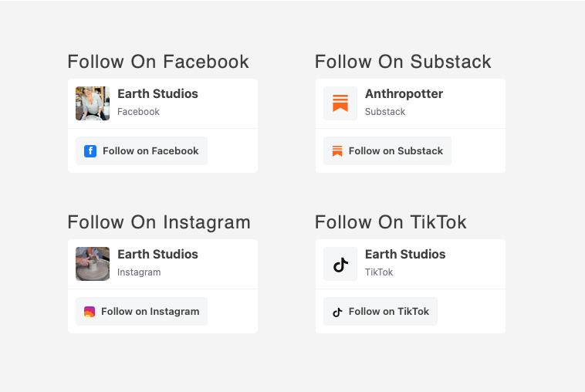The height and width of the screenshot is (392, 585).
Task: Select the Follow On Facebook heading
Action: (158, 62)
